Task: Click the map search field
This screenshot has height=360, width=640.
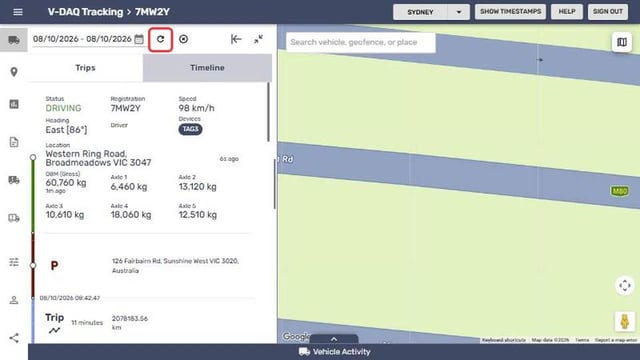Action: [x=361, y=42]
